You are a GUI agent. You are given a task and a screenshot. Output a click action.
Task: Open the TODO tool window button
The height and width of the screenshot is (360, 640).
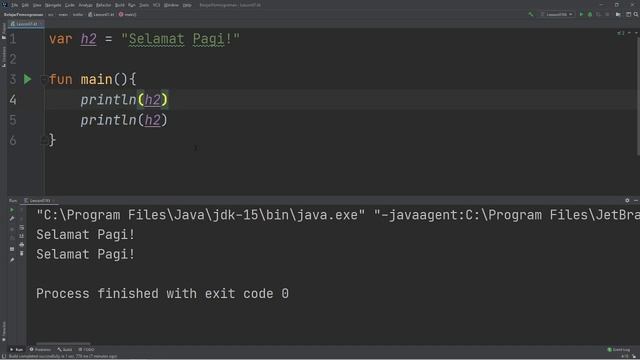87,350
